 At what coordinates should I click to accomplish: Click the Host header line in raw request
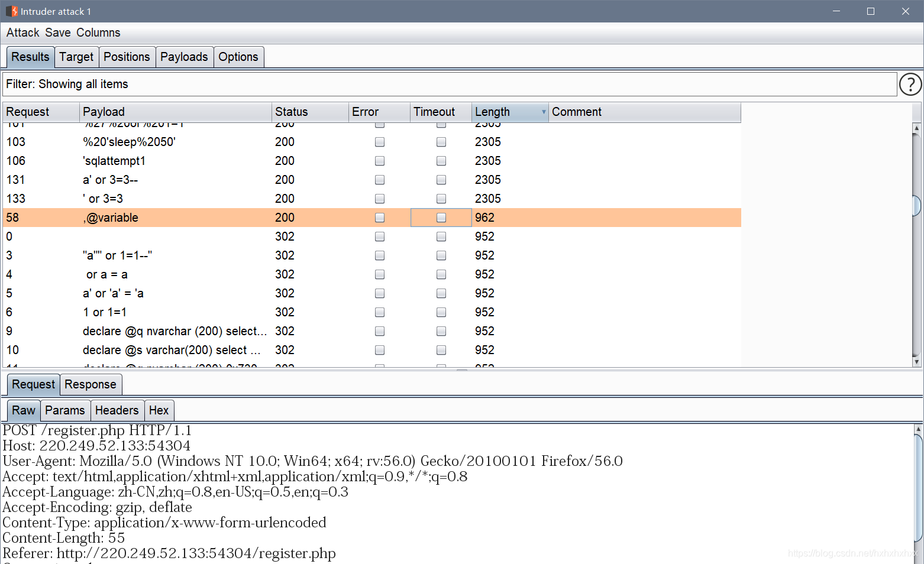pos(96,446)
